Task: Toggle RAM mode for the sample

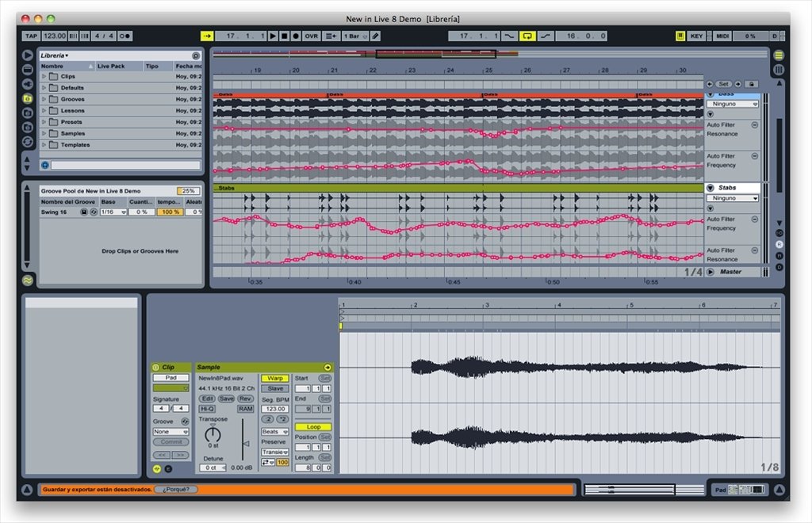Action: coord(246,409)
